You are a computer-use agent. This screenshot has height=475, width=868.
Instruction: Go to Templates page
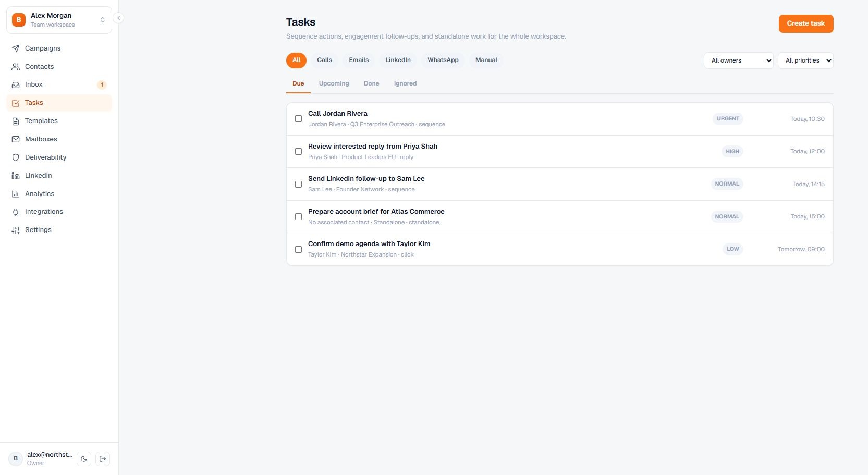tap(59, 121)
